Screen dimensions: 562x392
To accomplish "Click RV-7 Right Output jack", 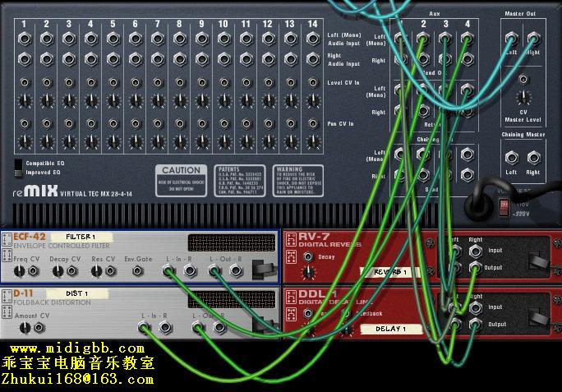I will (x=475, y=268).
